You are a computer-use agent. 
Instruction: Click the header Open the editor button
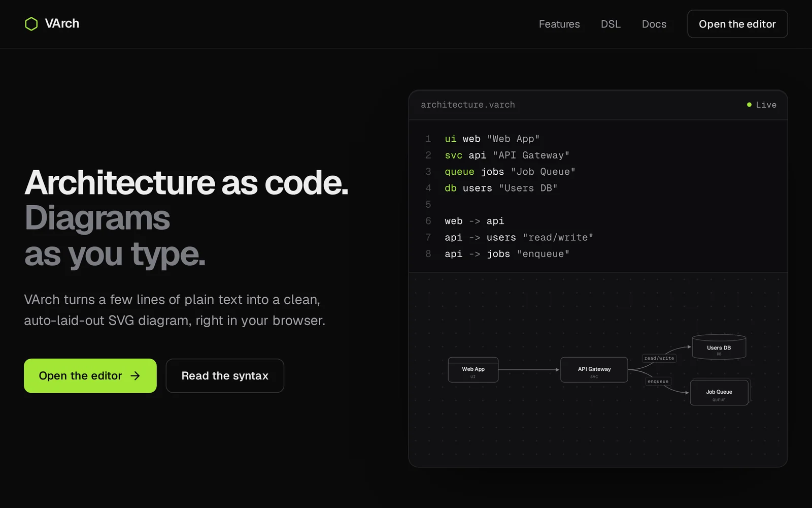737,24
